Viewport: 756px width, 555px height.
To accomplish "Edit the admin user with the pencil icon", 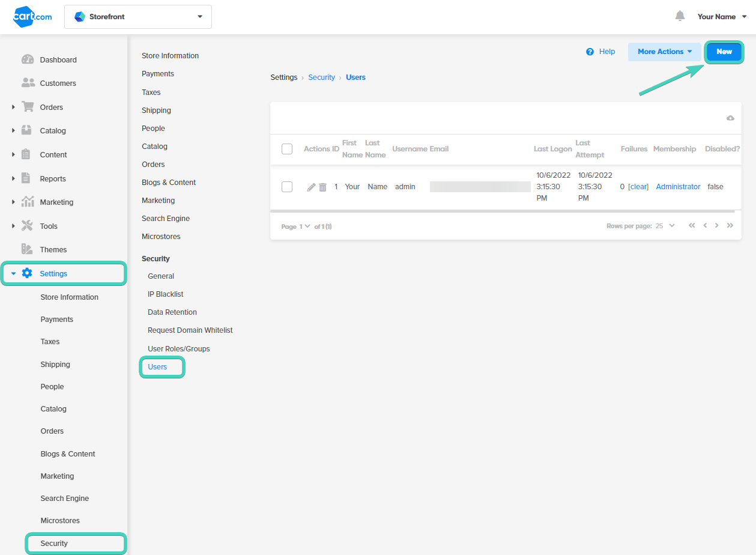I will point(310,186).
